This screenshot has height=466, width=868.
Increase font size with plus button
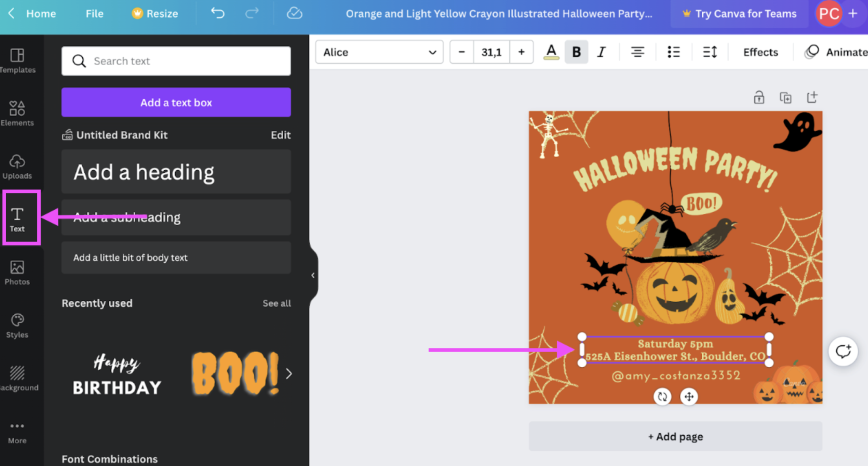click(521, 52)
